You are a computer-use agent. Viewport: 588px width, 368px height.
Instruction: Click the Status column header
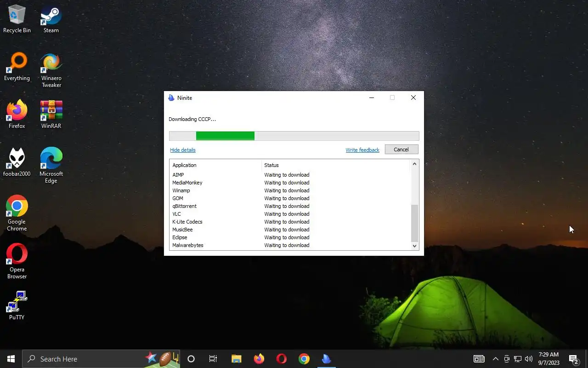(x=335, y=165)
